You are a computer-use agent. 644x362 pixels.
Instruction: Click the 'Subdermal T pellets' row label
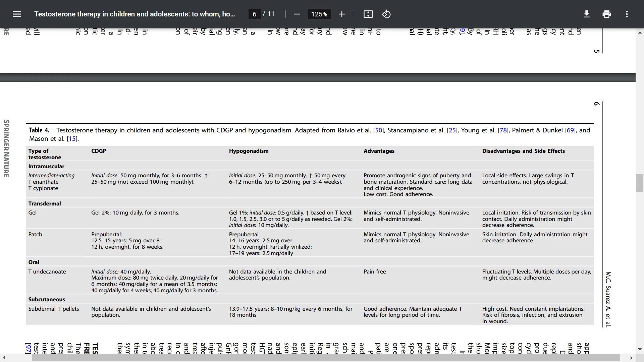coord(54,309)
